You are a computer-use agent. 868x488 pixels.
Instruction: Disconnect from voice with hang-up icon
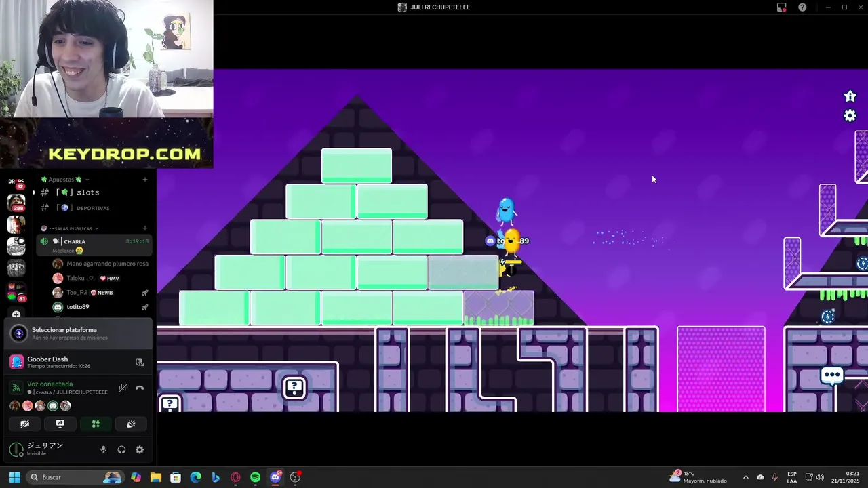(140, 388)
